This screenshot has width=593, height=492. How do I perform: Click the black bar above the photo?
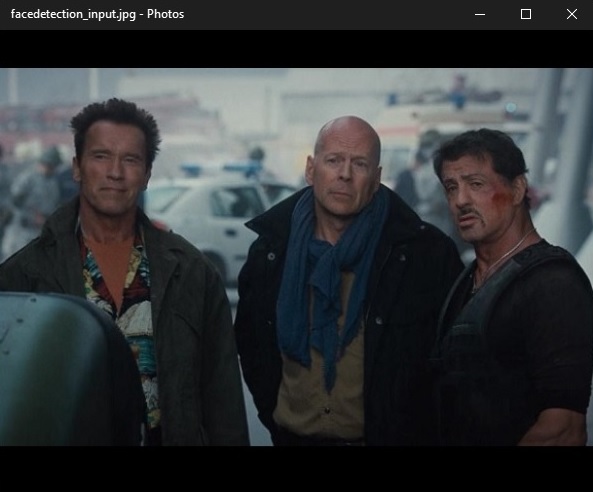pyautogui.click(x=296, y=49)
